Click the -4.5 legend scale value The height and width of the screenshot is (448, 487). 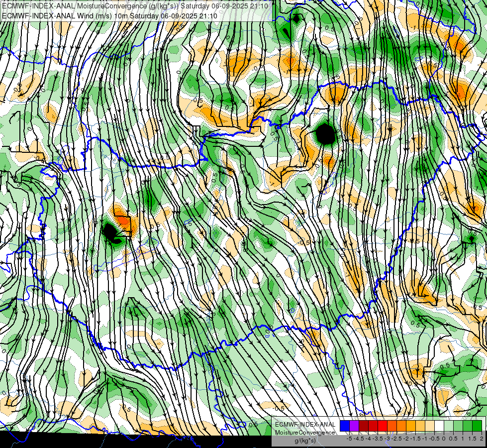click(x=359, y=439)
